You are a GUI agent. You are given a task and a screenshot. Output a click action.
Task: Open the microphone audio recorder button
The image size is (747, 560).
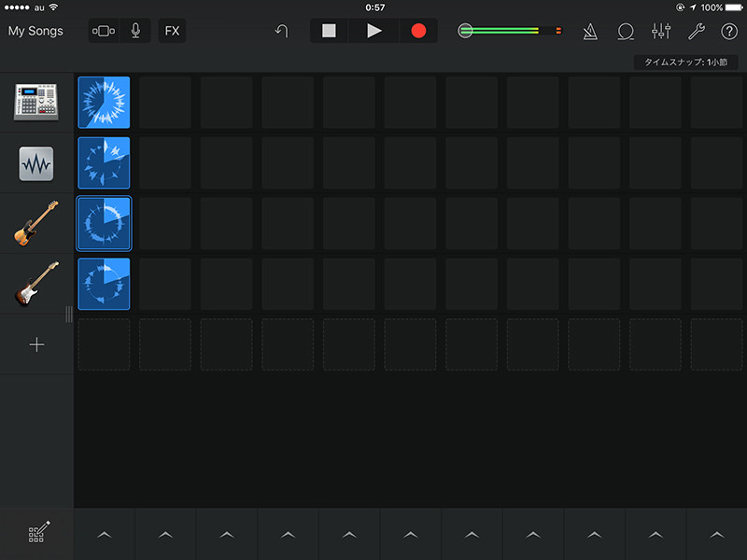point(135,31)
